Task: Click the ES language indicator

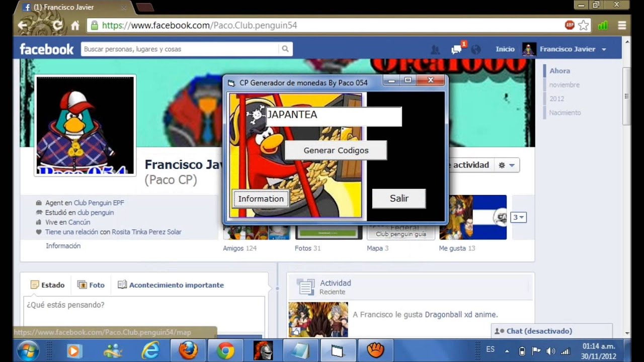Action: tap(490, 349)
